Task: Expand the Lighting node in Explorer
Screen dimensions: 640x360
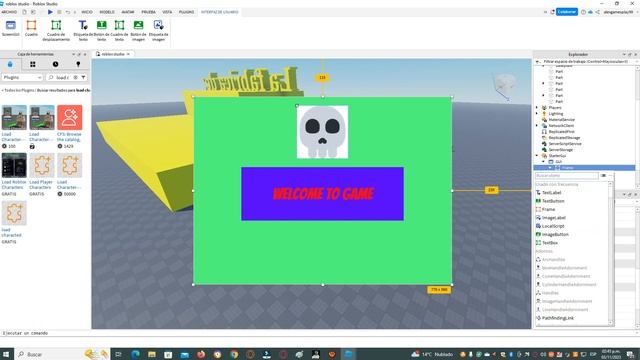Action: click(x=537, y=114)
